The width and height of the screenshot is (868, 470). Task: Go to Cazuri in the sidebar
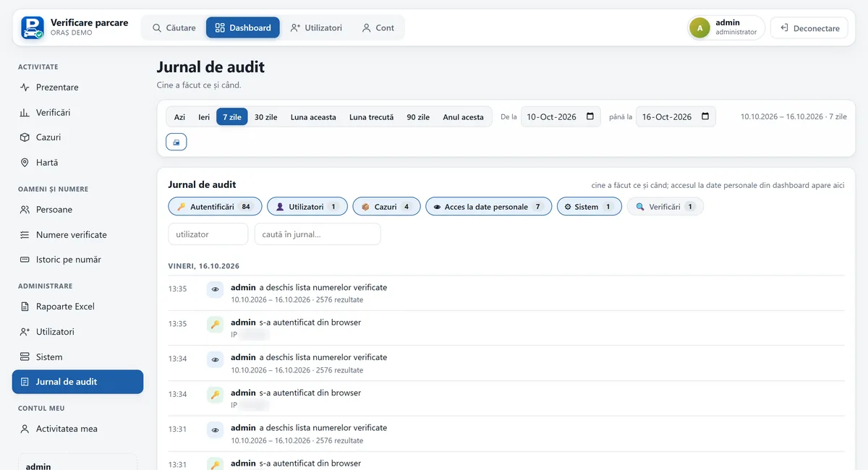(x=77, y=137)
